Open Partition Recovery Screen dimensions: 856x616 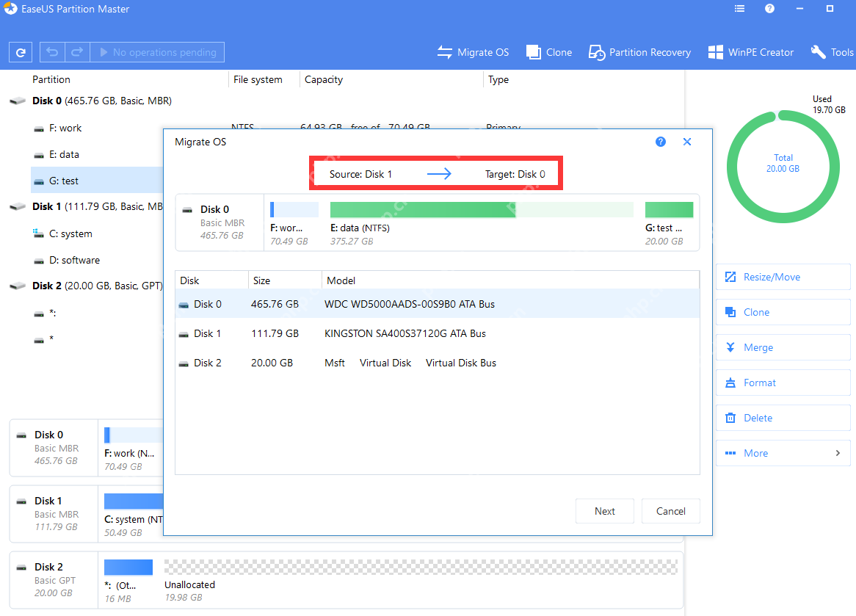coord(639,52)
